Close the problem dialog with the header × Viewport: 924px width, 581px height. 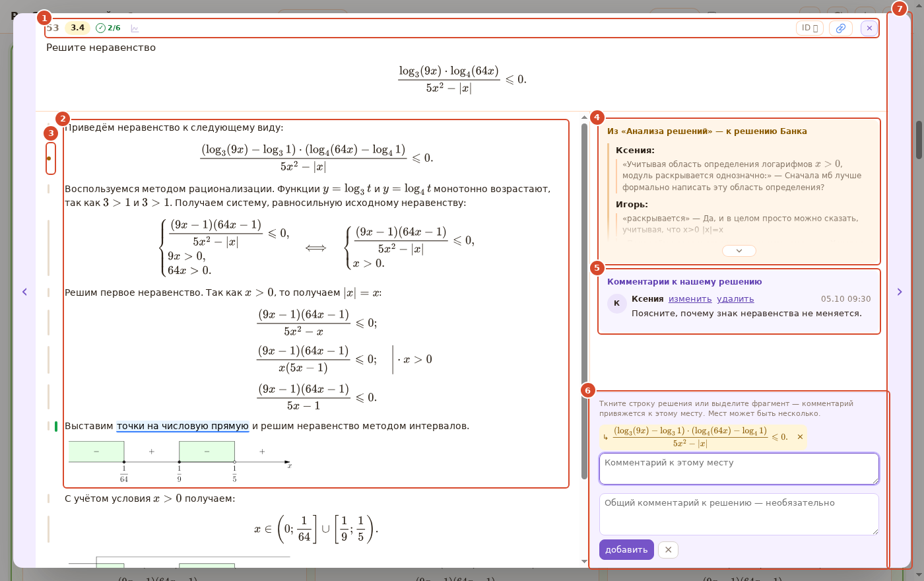coord(869,28)
